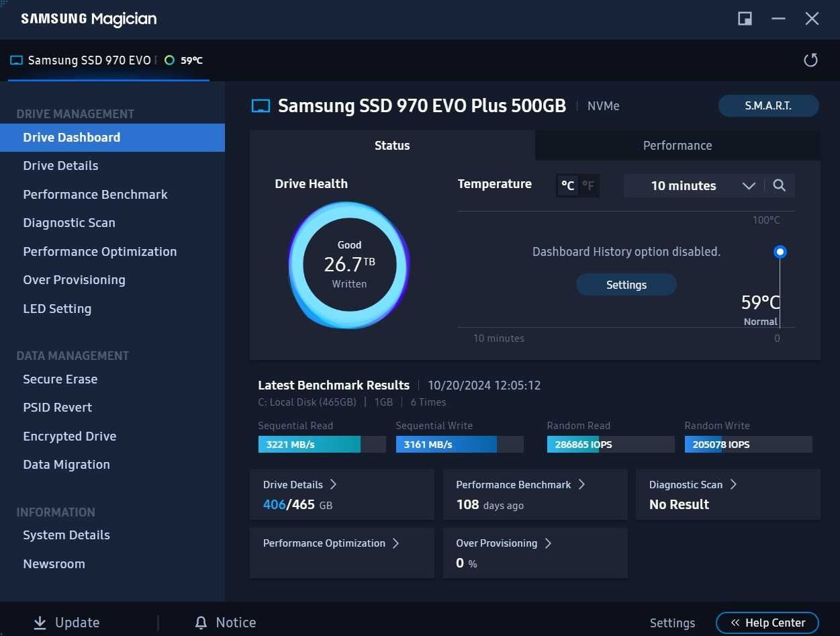Open the 10 minutes time range dropdown

pyautogui.click(x=693, y=186)
